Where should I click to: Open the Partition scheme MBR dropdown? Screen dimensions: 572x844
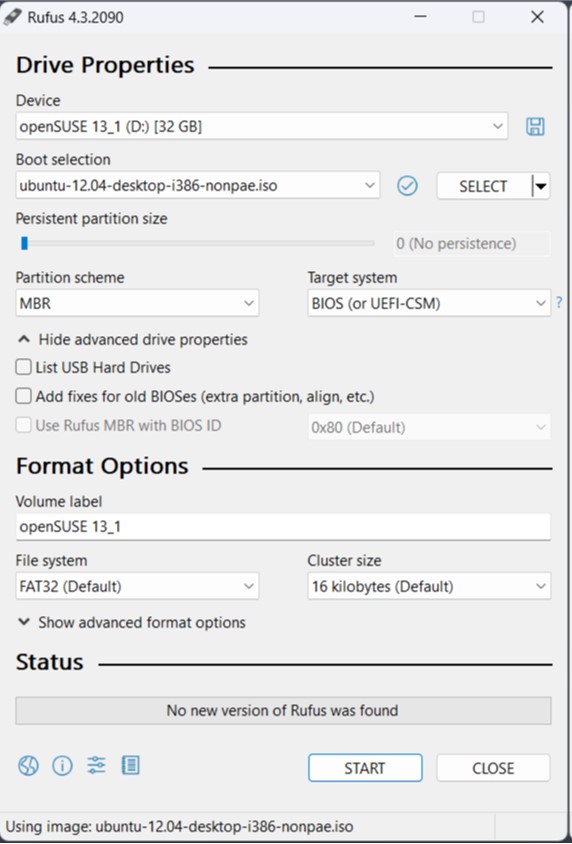tap(137, 303)
